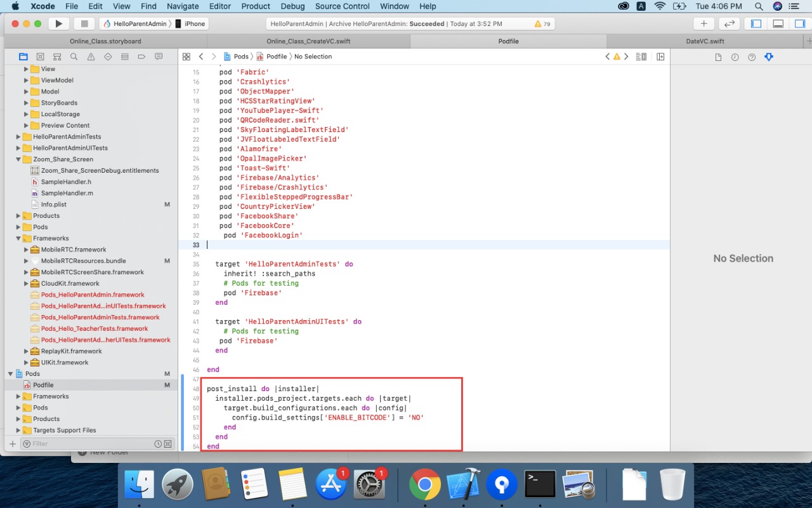Open the Find navigator magnifier icon
Viewport: 812px width, 508px height.
pyautogui.click(x=74, y=57)
